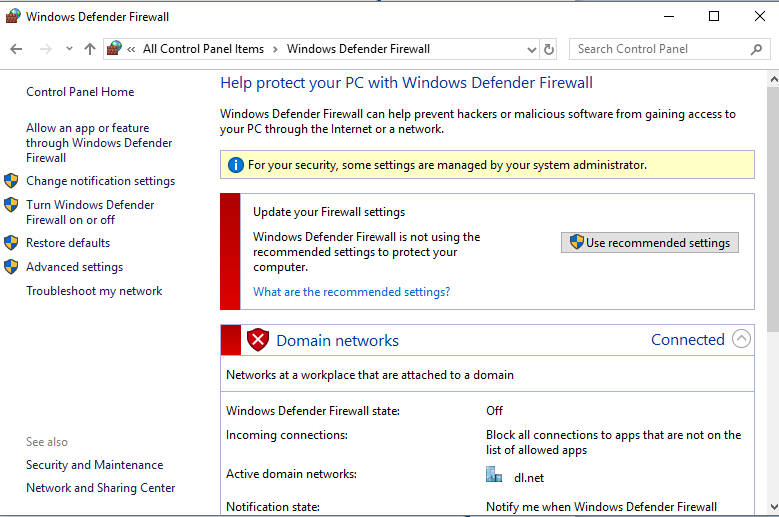Click the title bar firewall icon
The image size is (779, 517).
[13, 16]
